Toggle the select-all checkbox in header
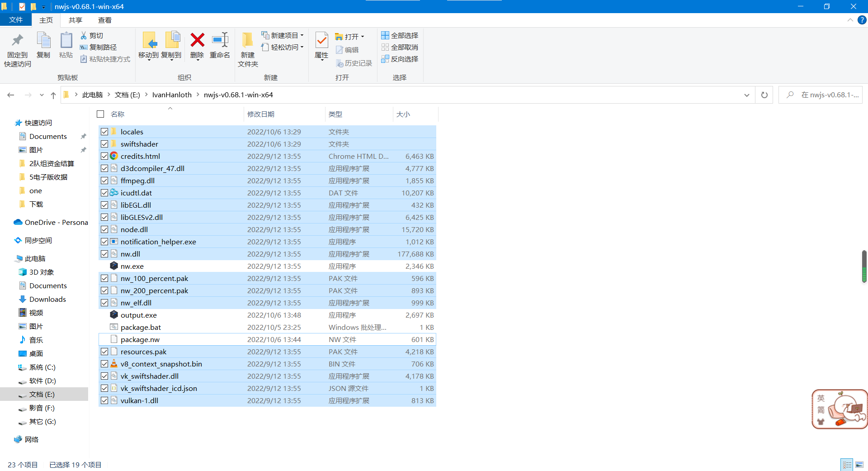 [x=101, y=114]
